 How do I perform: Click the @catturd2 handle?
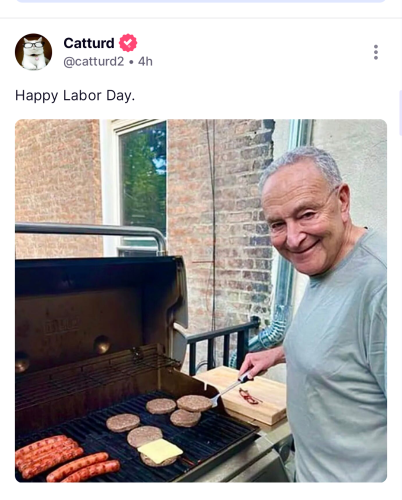click(94, 62)
